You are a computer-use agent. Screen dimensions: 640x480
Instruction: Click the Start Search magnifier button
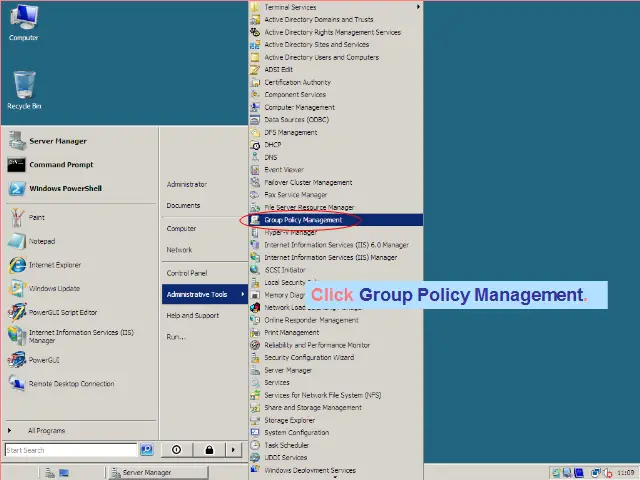pyautogui.click(x=147, y=450)
